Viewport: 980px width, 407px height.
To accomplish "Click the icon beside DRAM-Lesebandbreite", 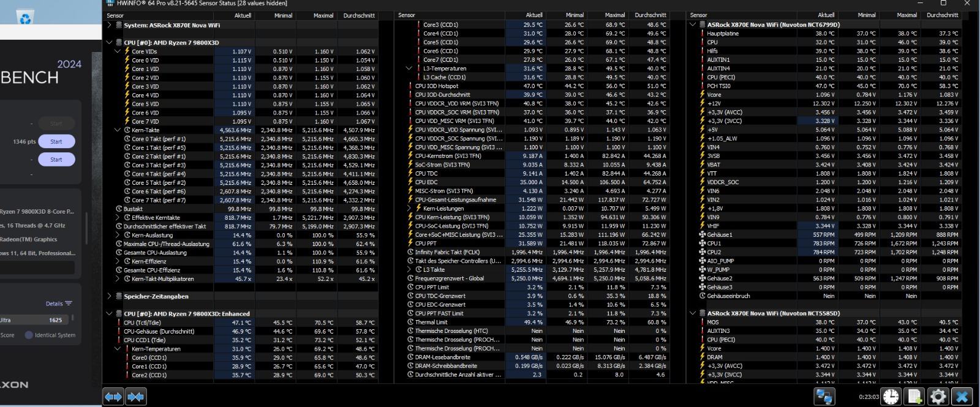I will pos(410,357).
